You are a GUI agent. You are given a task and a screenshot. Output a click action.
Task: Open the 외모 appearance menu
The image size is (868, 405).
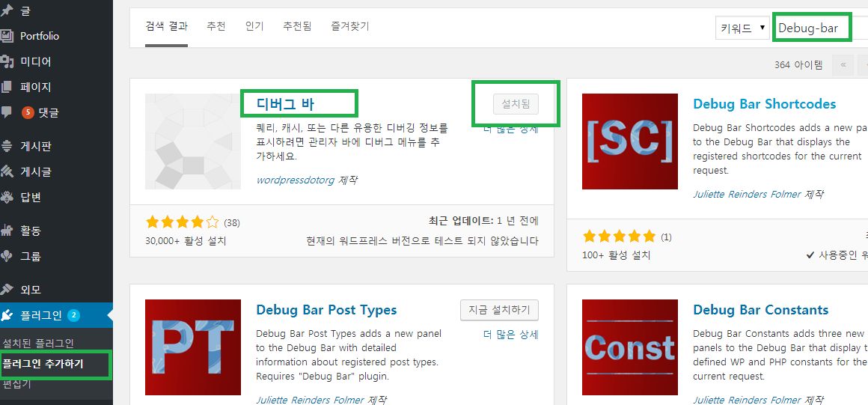(31, 290)
